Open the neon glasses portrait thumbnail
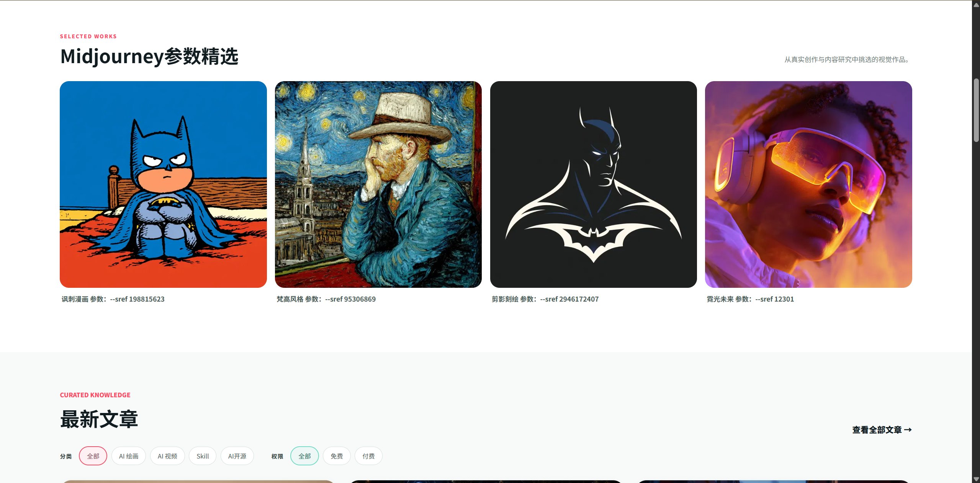 pyautogui.click(x=808, y=184)
